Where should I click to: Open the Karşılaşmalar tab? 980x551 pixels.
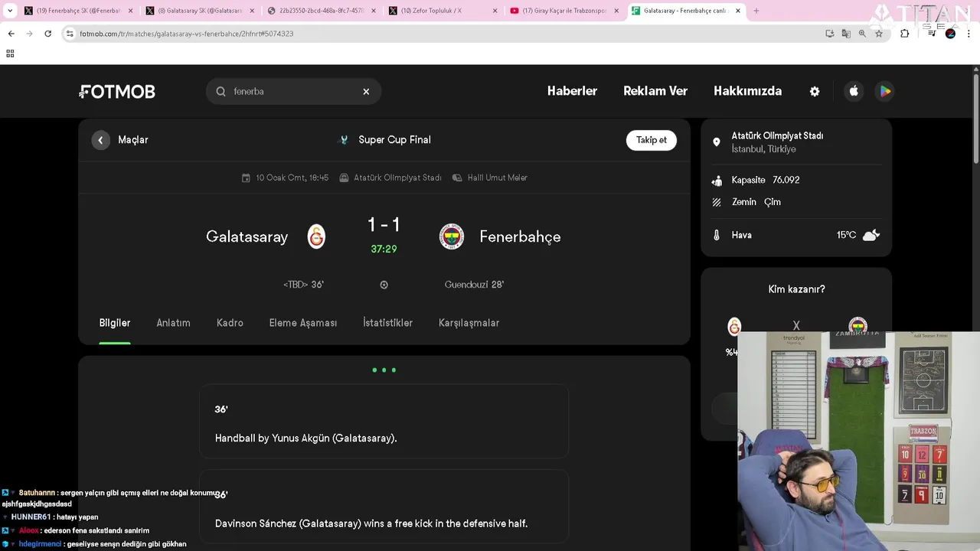tap(469, 323)
